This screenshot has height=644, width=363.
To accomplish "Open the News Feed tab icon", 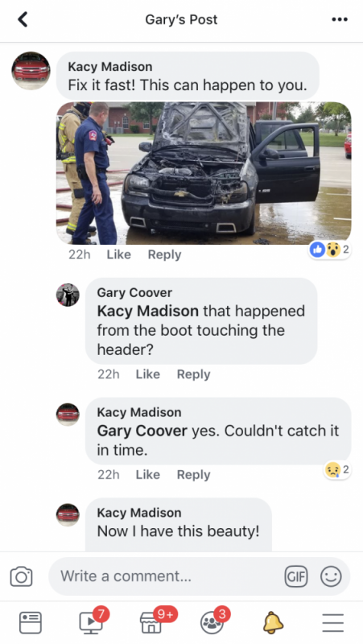I will [x=31, y=622].
